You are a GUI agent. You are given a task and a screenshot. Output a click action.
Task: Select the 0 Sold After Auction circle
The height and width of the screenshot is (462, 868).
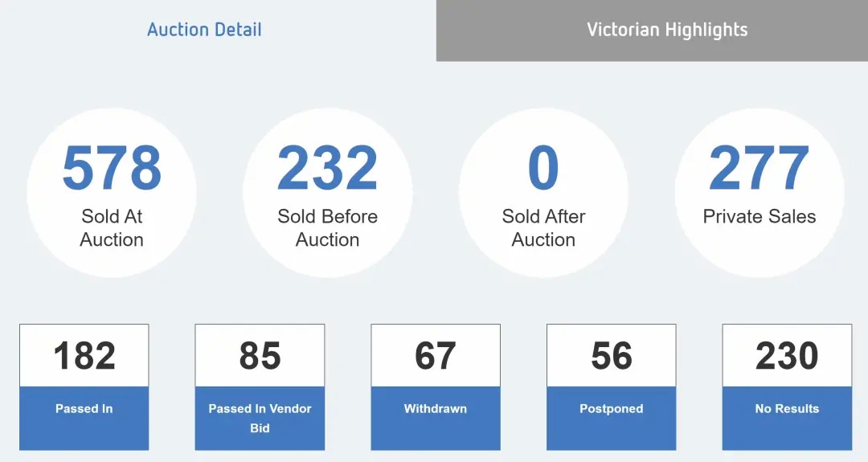coord(543,193)
